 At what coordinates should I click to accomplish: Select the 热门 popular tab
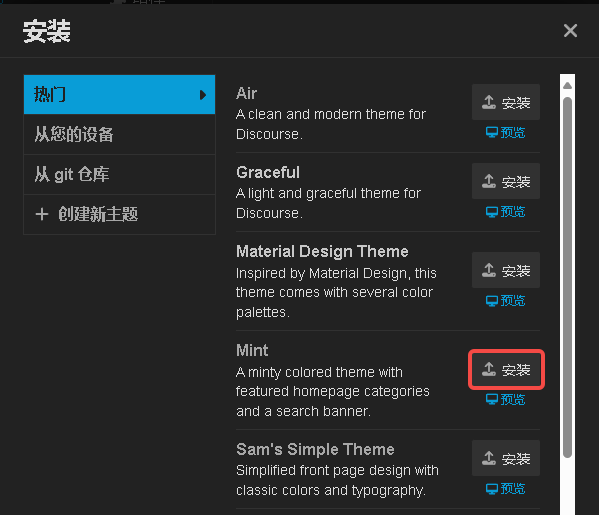pyautogui.click(x=120, y=94)
